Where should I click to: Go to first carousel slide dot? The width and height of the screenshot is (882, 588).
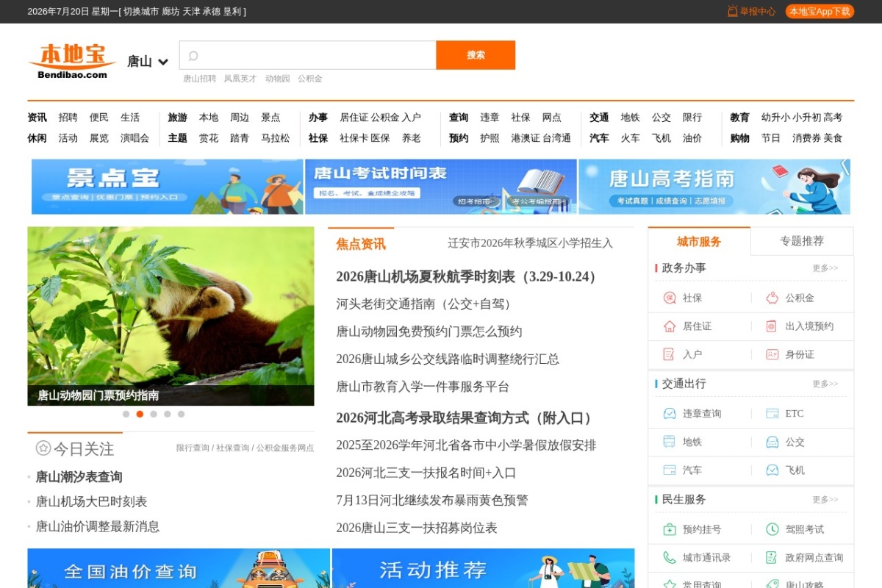pyautogui.click(x=126, y=414)
